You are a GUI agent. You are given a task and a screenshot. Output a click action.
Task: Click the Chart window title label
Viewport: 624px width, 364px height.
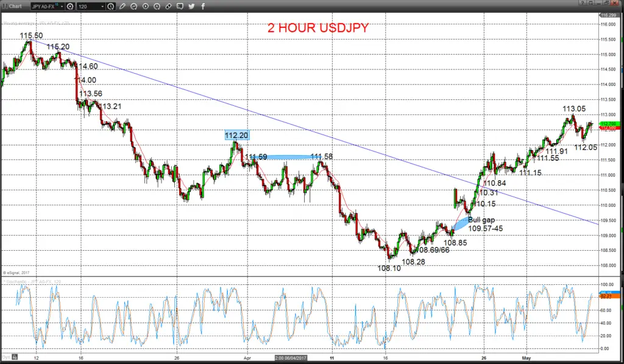[15, 6]
